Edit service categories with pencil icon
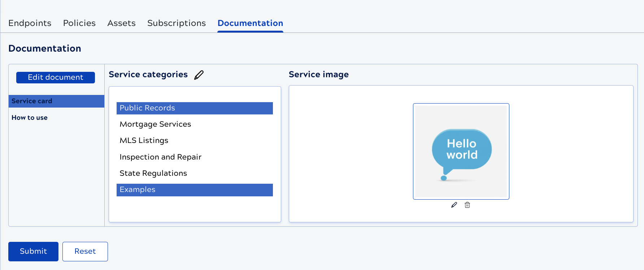The width and height of the screenshot is (644, 270). point(199,75)
